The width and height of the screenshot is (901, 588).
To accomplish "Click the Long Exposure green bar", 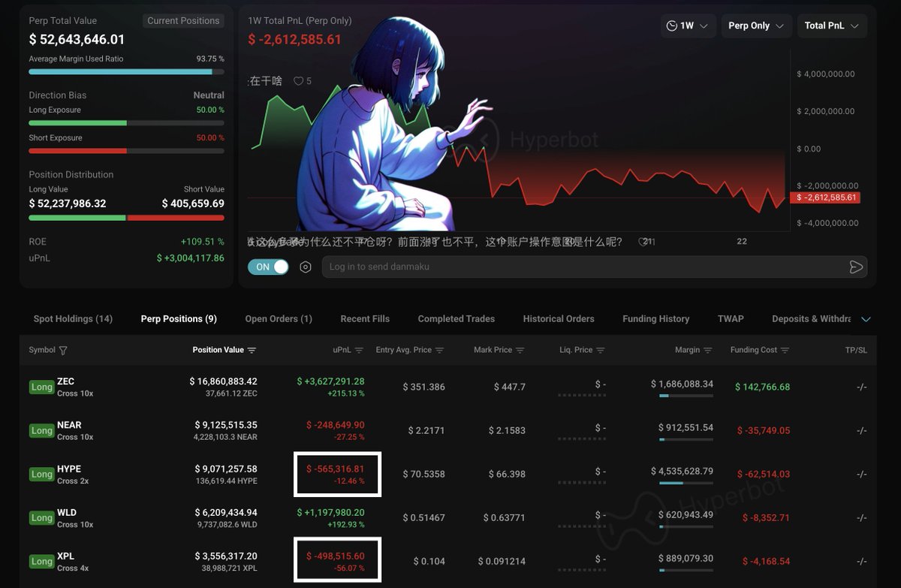I will pyautogui.click(x=77, y=122).
